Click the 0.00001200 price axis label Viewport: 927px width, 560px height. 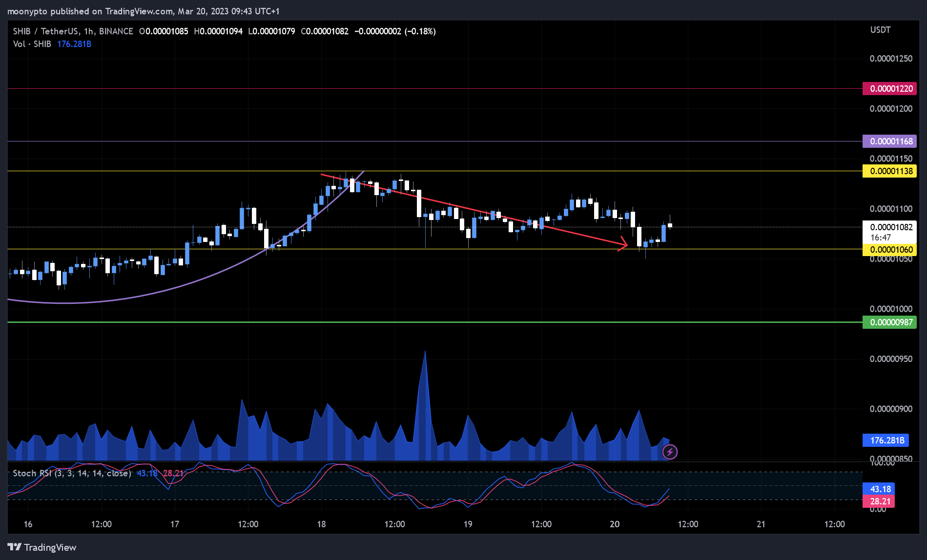pyautogui.click(x=891, y=109)
